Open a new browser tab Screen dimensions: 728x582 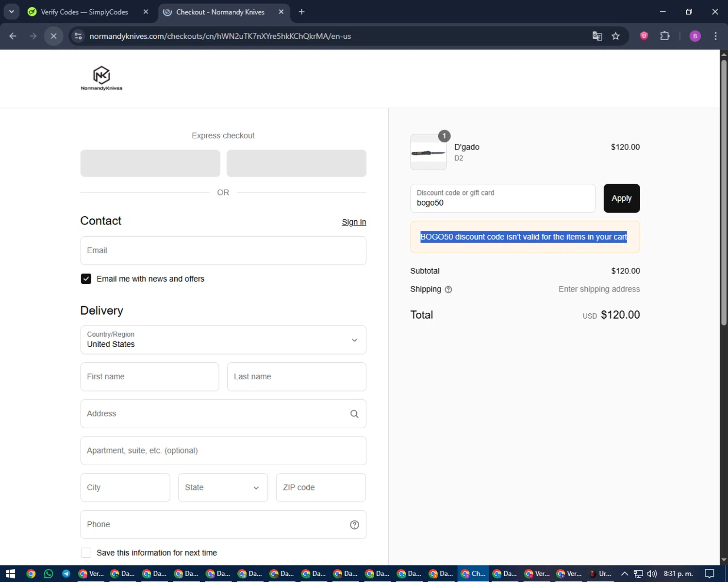[x=301, y=12]
